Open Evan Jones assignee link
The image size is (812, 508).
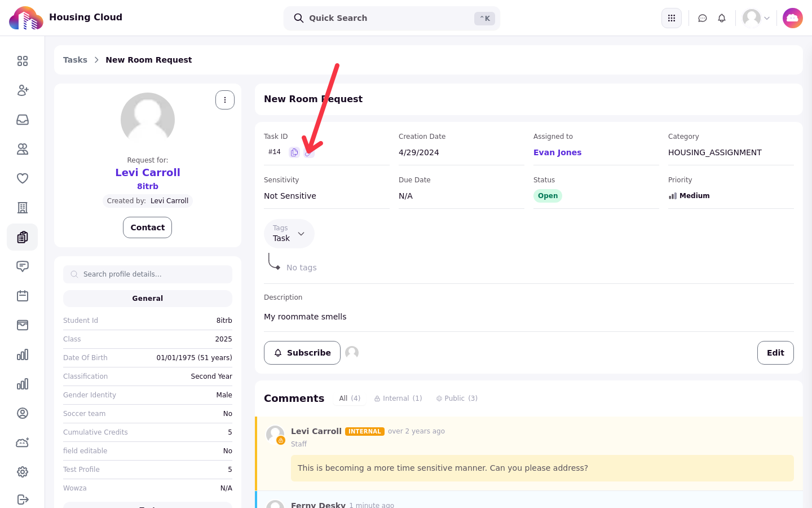(x=557, y=152)
